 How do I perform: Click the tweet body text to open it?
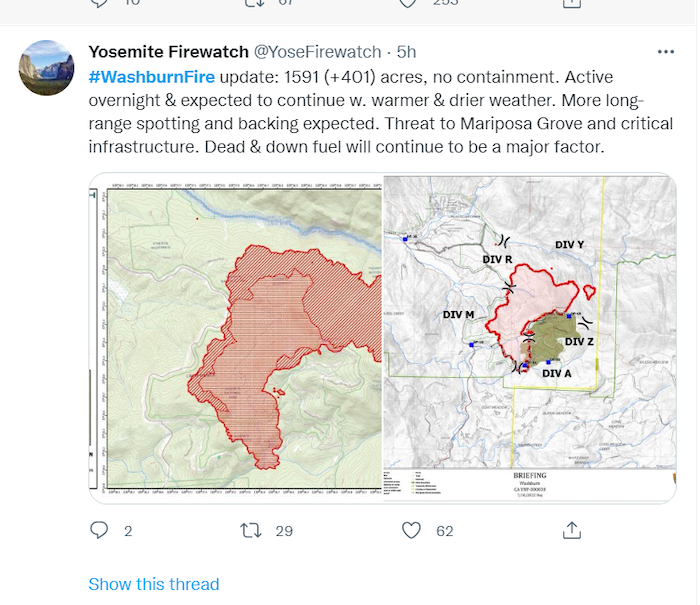click(380, 112)
